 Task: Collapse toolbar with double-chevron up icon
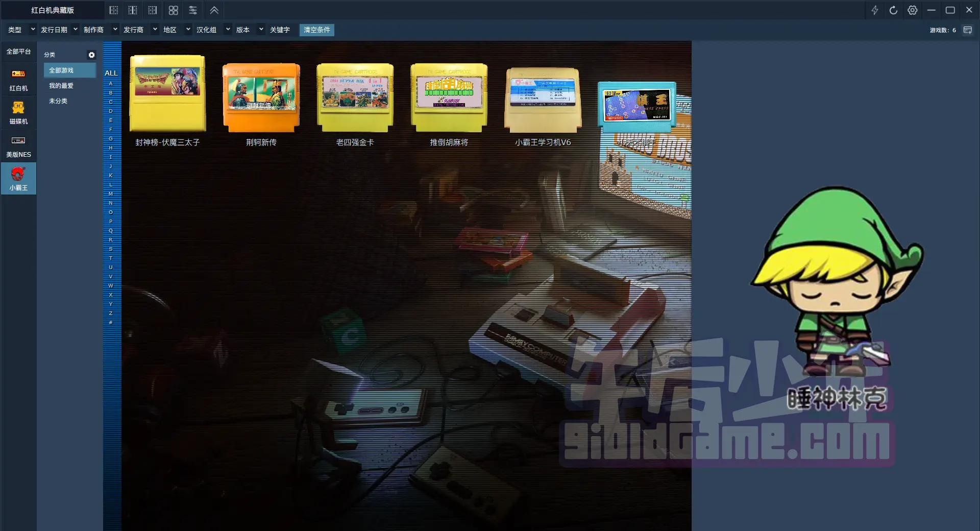point(214,10)
